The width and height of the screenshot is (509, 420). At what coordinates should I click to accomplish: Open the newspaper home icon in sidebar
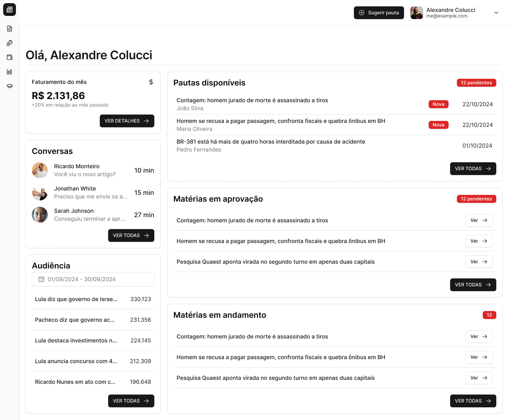click(x=10, y=10)
